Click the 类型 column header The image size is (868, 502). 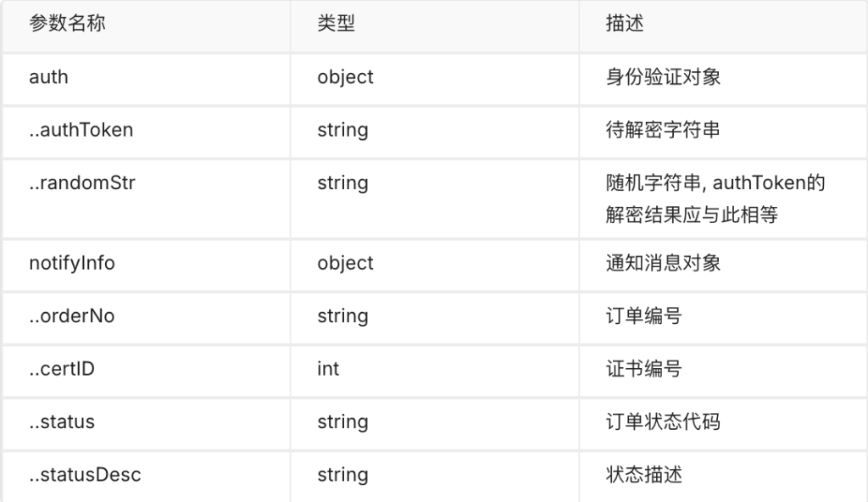pos(336,24)
